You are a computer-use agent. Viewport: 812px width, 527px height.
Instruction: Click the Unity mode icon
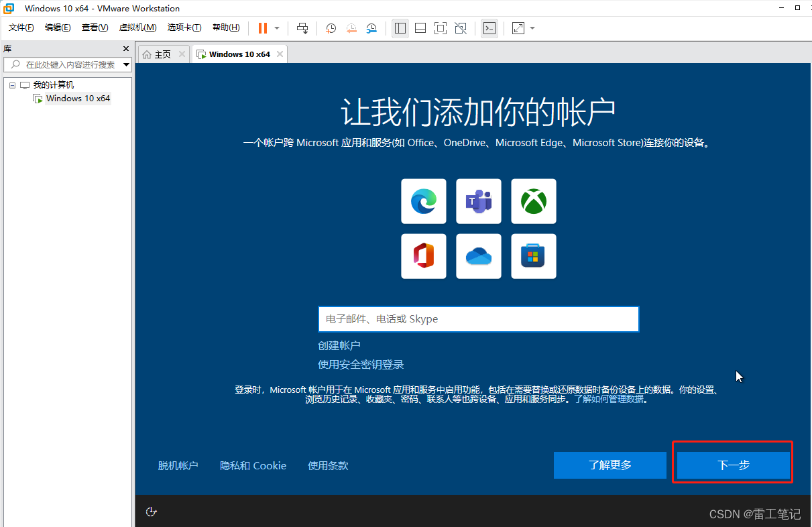click(461, 28)
